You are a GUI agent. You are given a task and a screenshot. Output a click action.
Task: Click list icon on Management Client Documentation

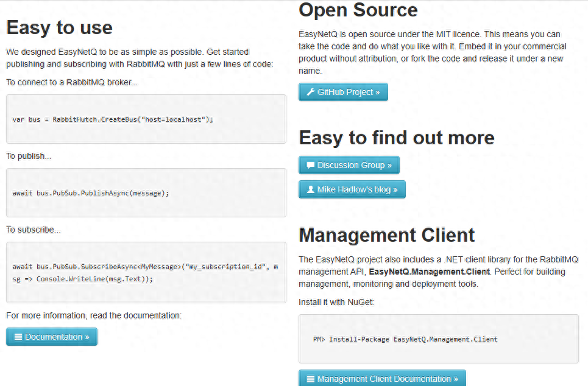[x=311, y=379]
